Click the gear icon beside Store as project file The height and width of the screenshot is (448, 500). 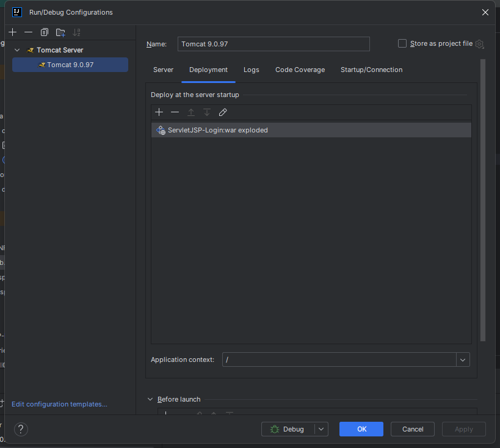point(480,44)
